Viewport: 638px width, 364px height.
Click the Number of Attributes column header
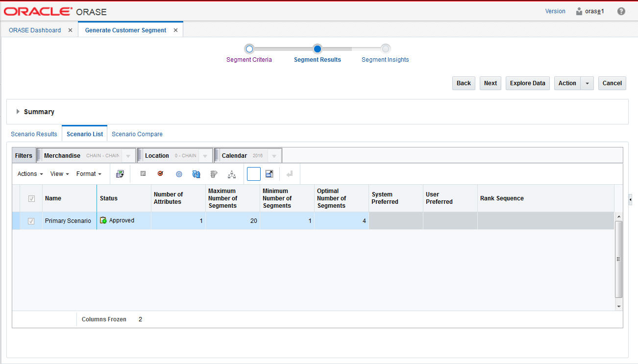click(x=178, y=198)
